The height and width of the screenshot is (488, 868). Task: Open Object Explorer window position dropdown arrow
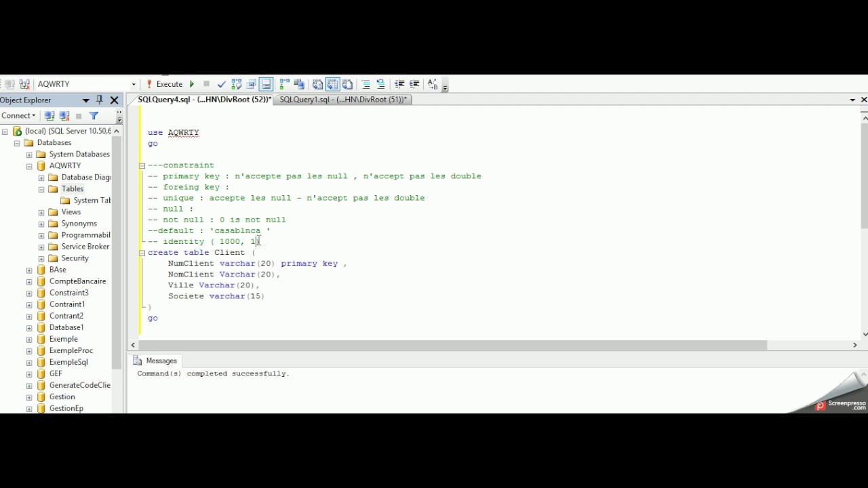click(x=86, y=100)
